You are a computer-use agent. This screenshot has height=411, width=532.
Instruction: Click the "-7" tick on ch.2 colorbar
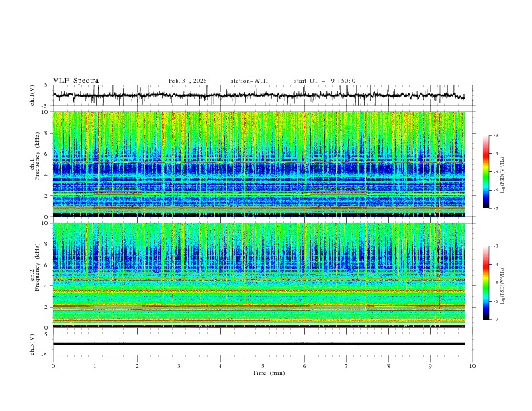point(495,320)
